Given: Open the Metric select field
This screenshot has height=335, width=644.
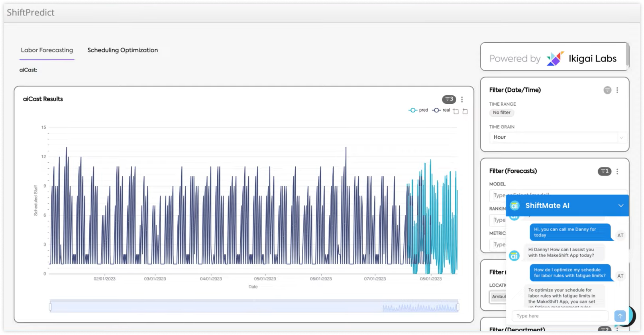Looking at the screenshot, I should tap(498, 245).
